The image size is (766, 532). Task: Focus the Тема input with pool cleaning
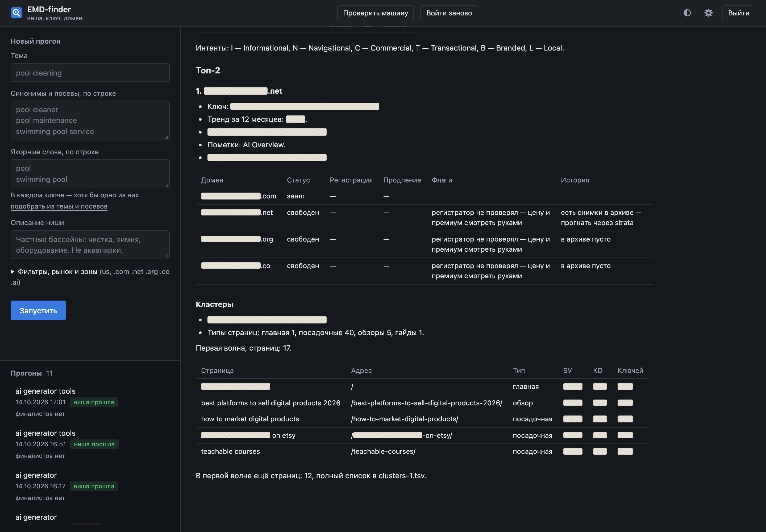coord(90,73)
